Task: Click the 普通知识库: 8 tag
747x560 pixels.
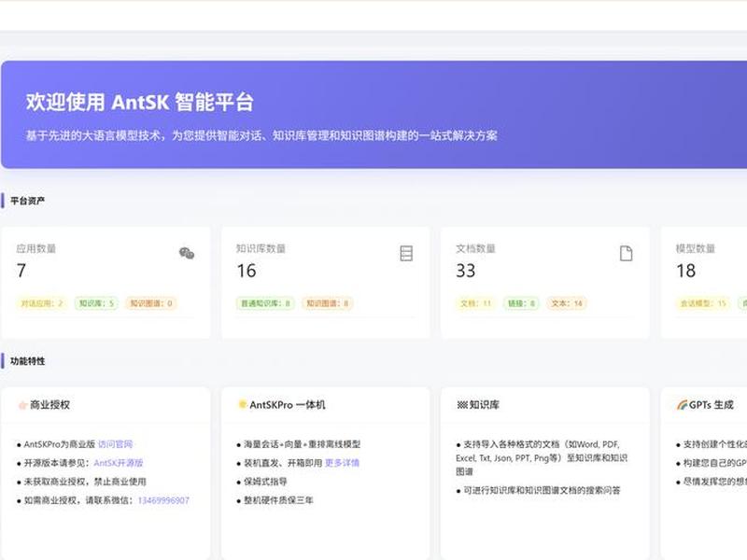Action: point(265,303)
